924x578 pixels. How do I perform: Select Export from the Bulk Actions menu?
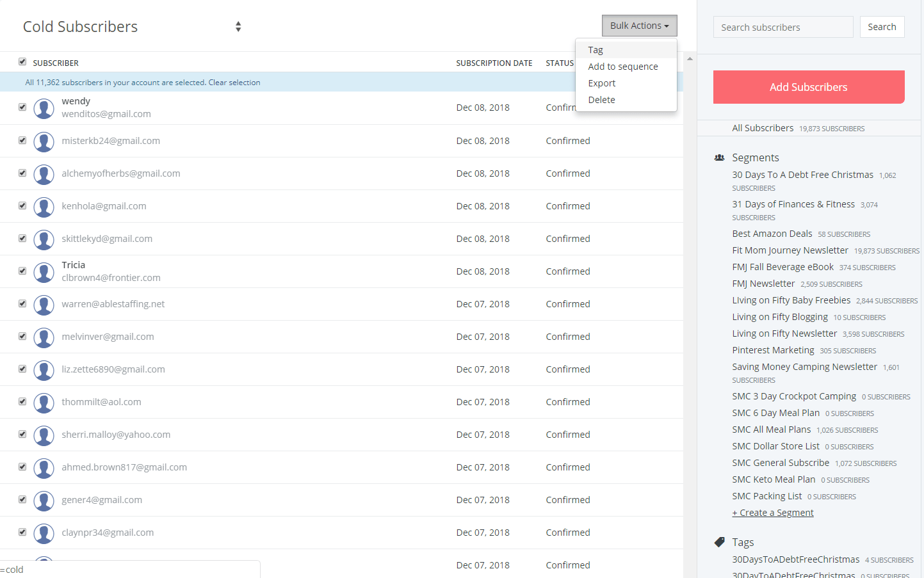pyautogui.click(x=602, y=83)
